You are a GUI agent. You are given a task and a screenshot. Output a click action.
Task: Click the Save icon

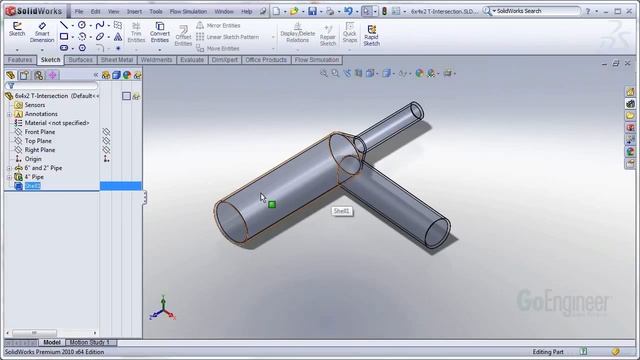point(312,11)
